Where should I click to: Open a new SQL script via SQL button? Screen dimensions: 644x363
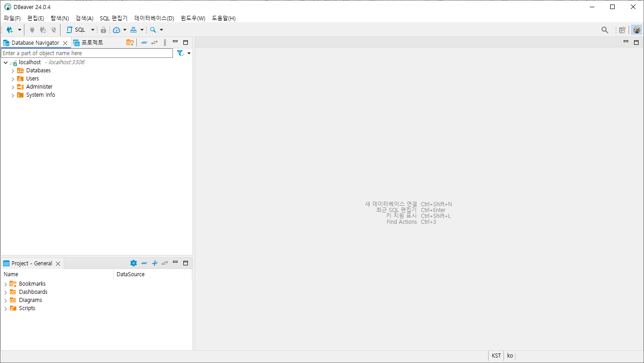click(76, 30)
